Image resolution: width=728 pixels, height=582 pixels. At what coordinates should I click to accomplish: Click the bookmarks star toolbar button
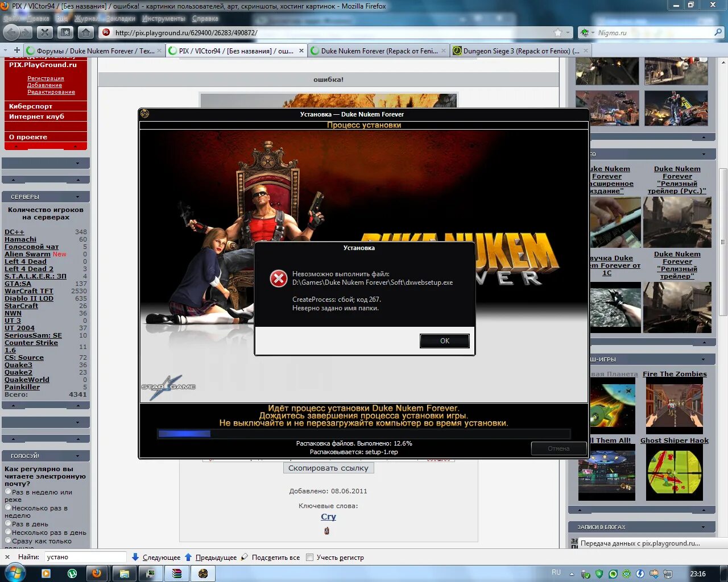(66, 32)
